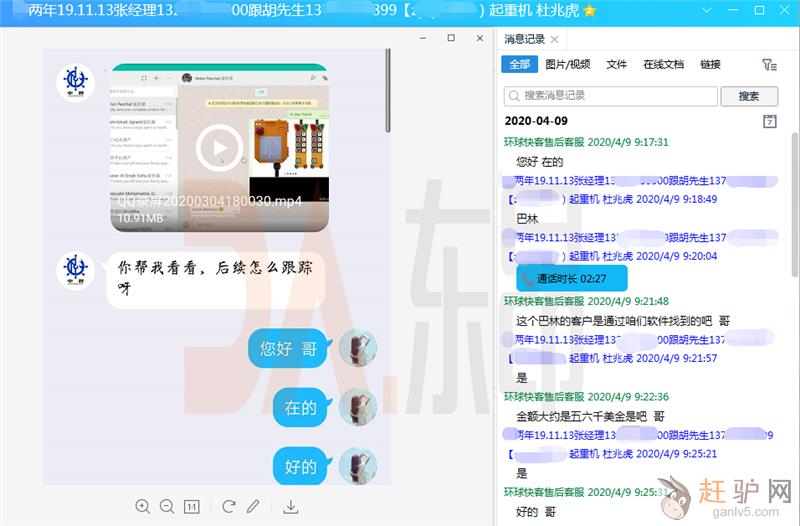Select the 全部 filter tab

coord(520,64)
